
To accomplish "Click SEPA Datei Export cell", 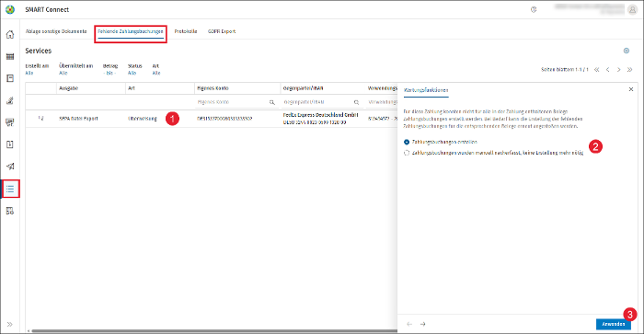I will click(78, 119).
